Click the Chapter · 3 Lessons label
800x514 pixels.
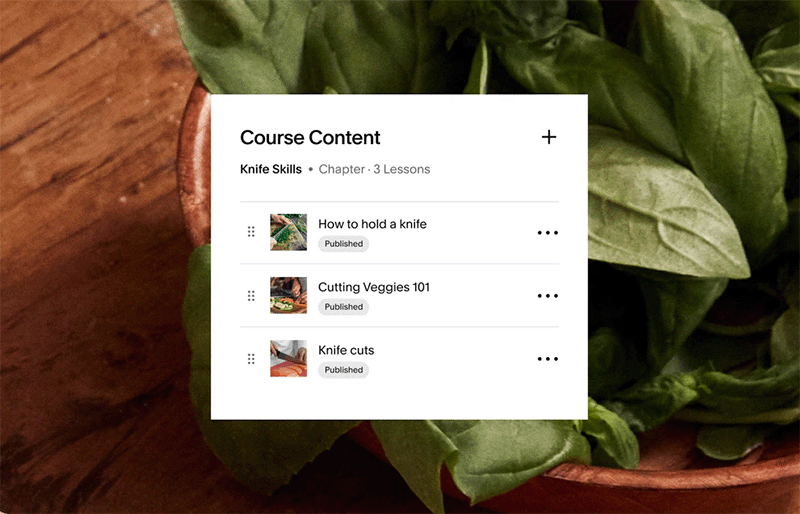(374, 169)
